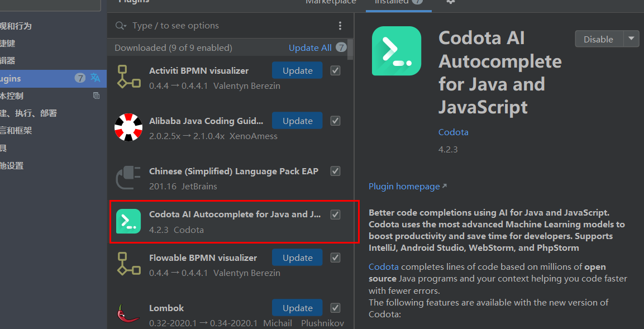Update the Lombok plugin
The image size is (644, 329).
[x=297, y=308]
